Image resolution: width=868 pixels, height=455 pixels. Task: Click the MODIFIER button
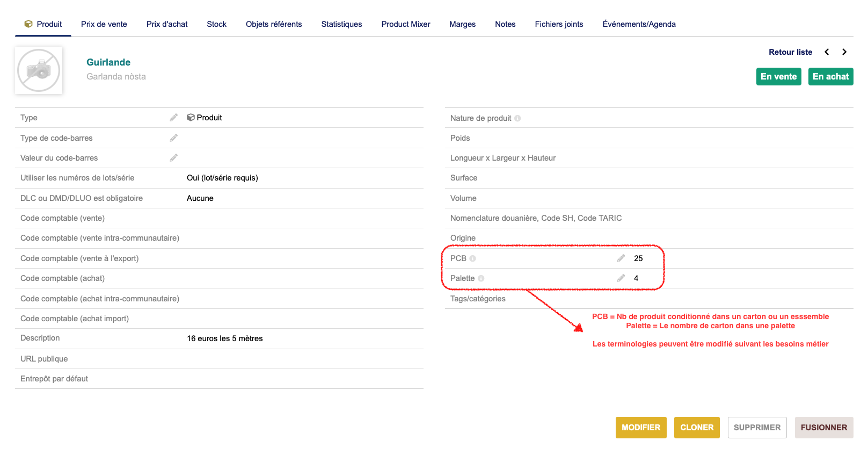pyautogui.click(x=641, y=428)
